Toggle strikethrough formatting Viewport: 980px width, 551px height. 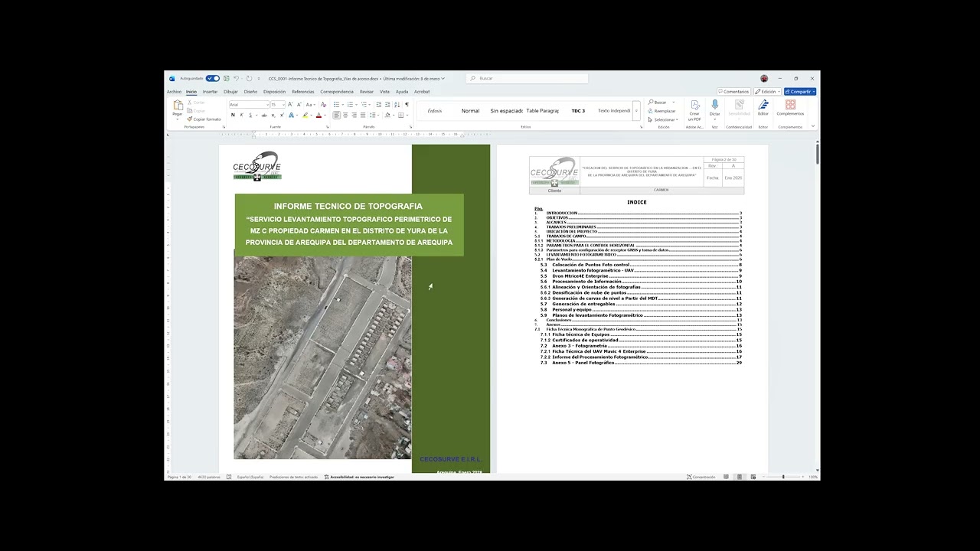264,115
